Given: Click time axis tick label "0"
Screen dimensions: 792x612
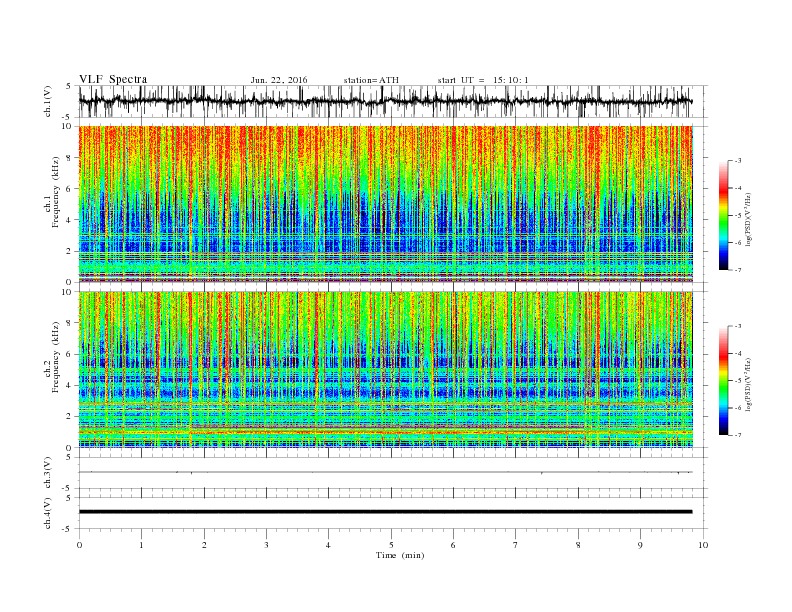Looking at the screenshot, I should (79, 545).
